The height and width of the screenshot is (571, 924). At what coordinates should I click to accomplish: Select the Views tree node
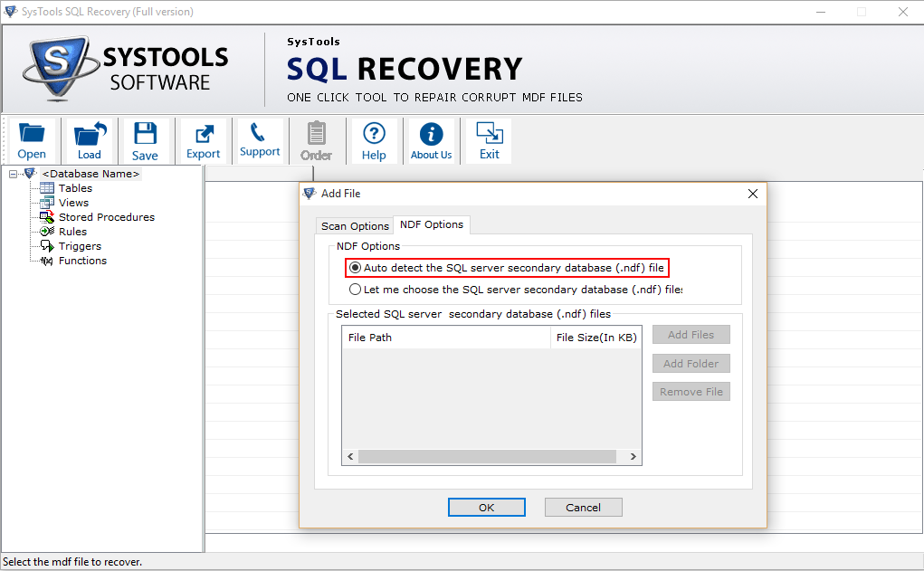[73, 203]
